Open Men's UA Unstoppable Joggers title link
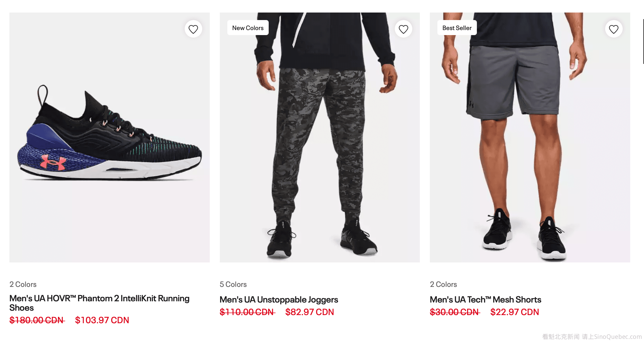The width and height of the screenshot is (644, 342). click(x=279, y=300)
